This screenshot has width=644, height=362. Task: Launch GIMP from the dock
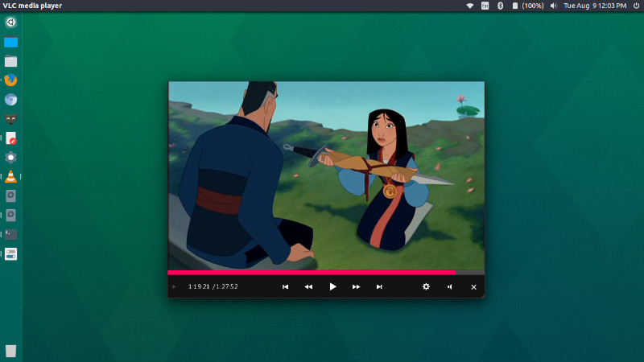tap(10, 119)
